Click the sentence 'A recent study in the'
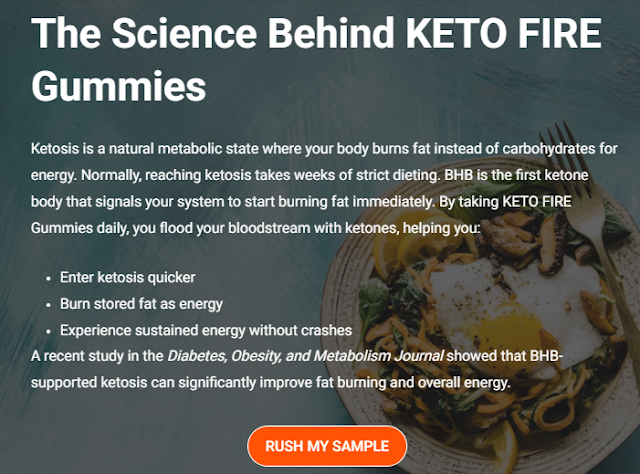Viewport: 640px width, 474px height. pos(97,356)
